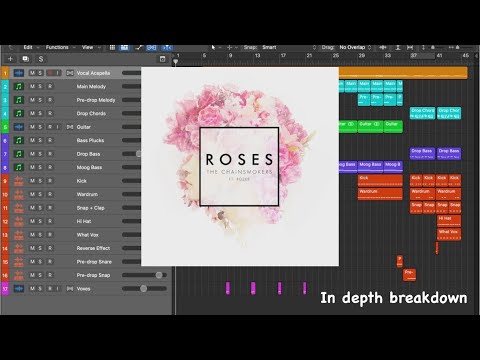Open the View menu
480x360 pixels.
tap(90, 47)
